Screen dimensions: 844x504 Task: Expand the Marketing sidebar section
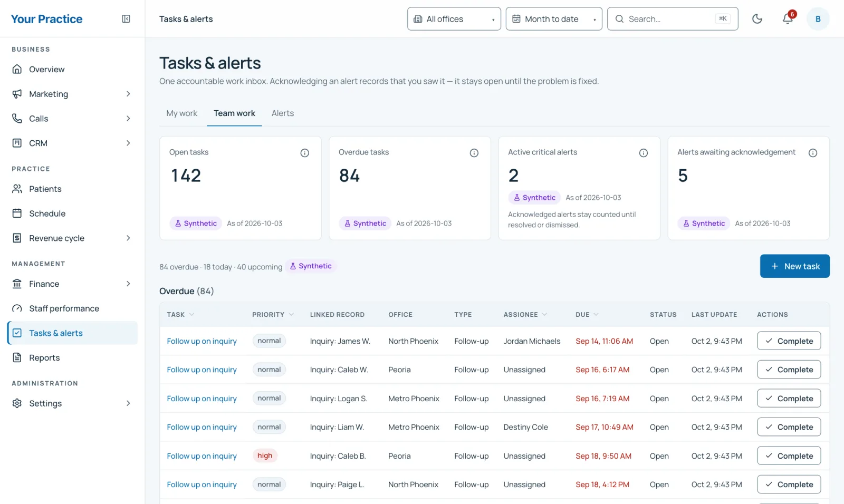tap(72, 94)
